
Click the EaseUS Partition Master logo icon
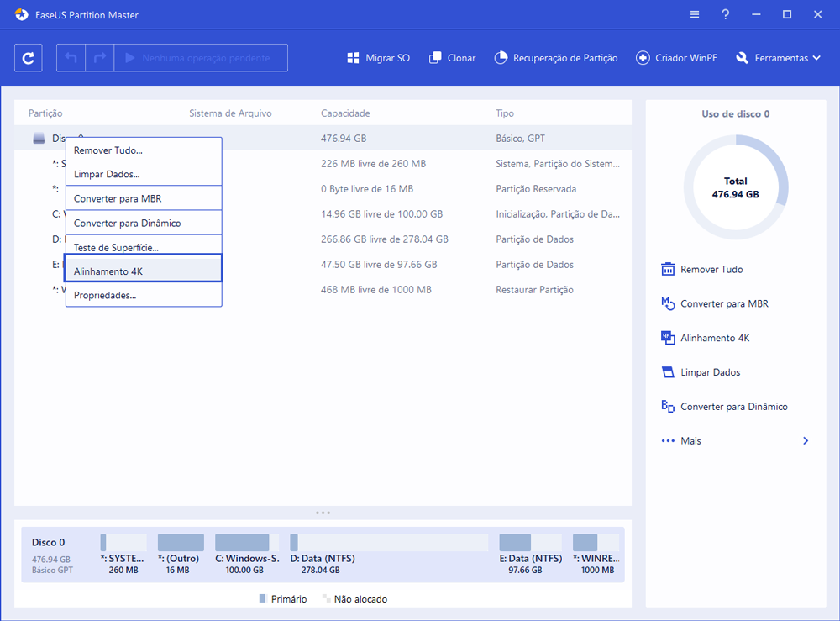pyautogui.click(x=22, y=14)
